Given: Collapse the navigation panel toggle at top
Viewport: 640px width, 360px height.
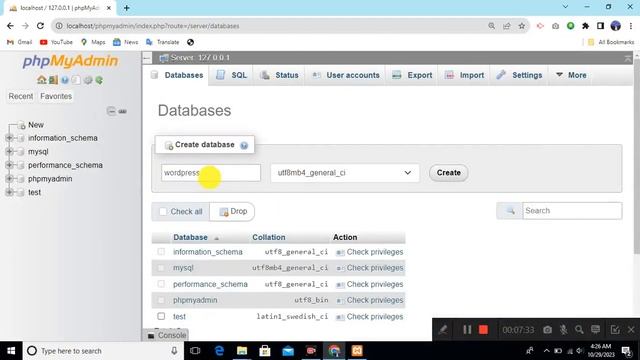Looking at the screenshot, I should coord(147,58).
